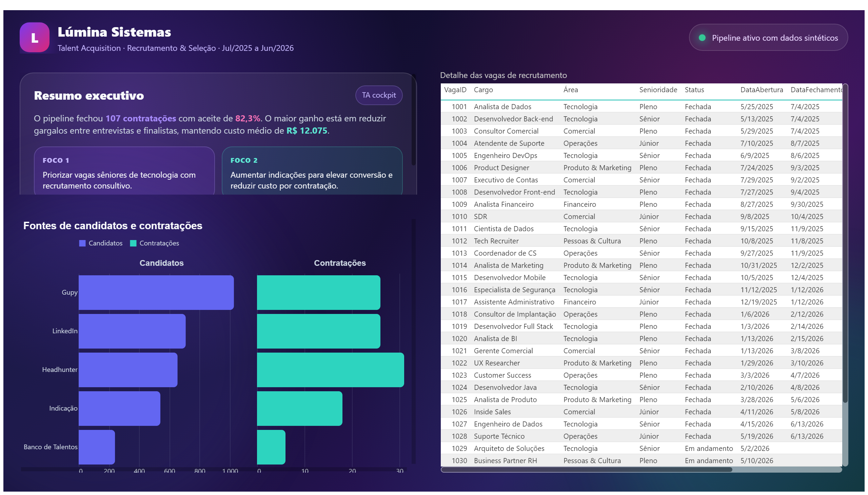Open the FOCO 1 card
Viewport: 868px width, 495px height.
pos(124,171)
